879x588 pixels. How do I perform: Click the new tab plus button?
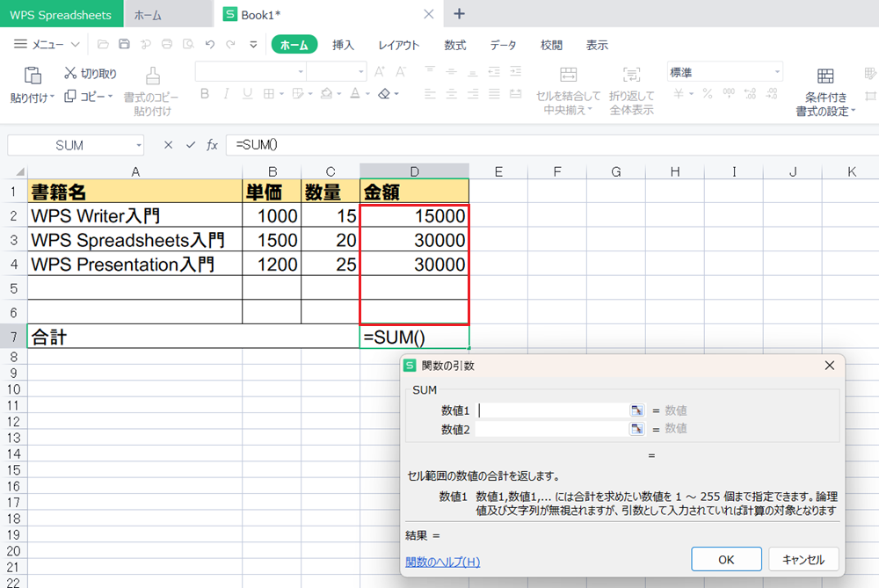click(459, 14)
